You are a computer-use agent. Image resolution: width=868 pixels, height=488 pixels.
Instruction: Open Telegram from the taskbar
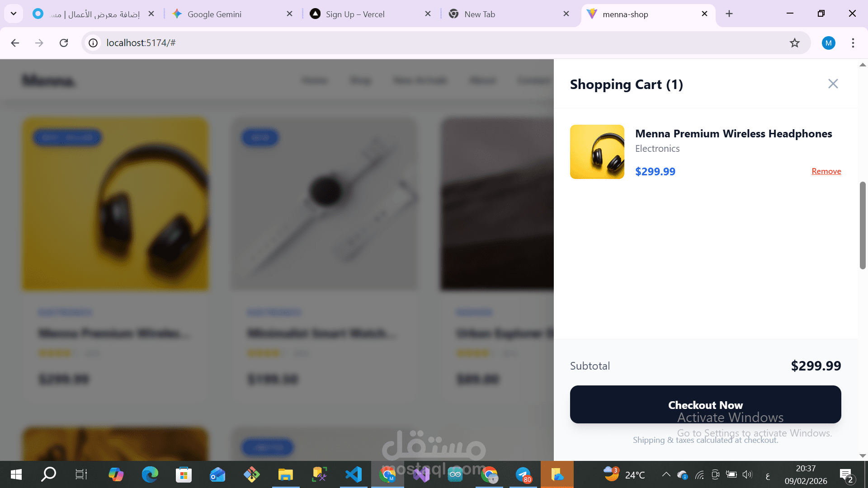click(x=523, y=474)
